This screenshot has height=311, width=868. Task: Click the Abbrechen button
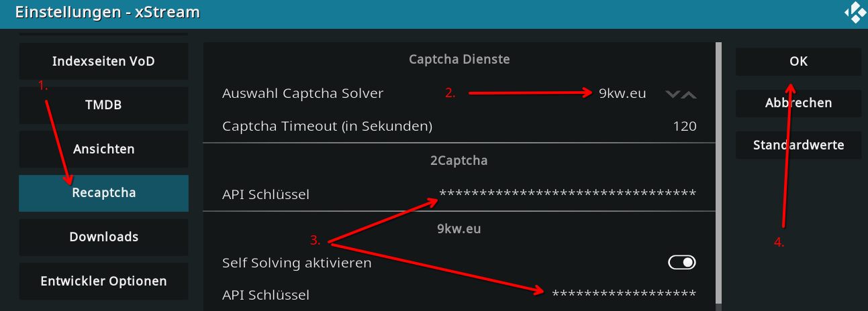coord(798,103)
